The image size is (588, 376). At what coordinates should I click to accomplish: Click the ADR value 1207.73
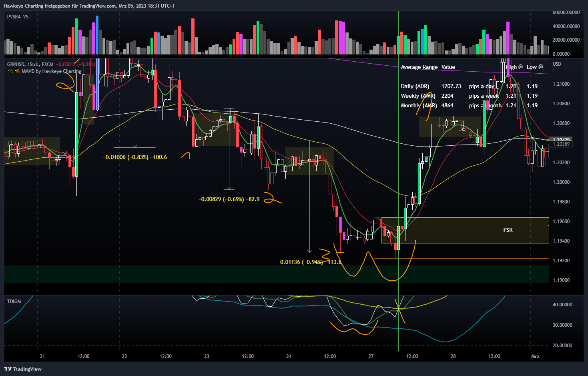pyautogui.click(x=452, y=86)
